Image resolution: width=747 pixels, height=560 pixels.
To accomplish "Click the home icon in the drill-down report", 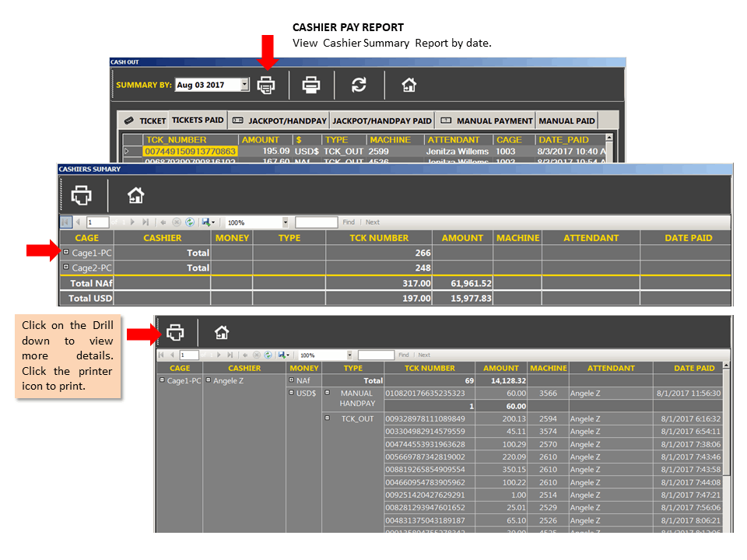I will pos(222,332).
